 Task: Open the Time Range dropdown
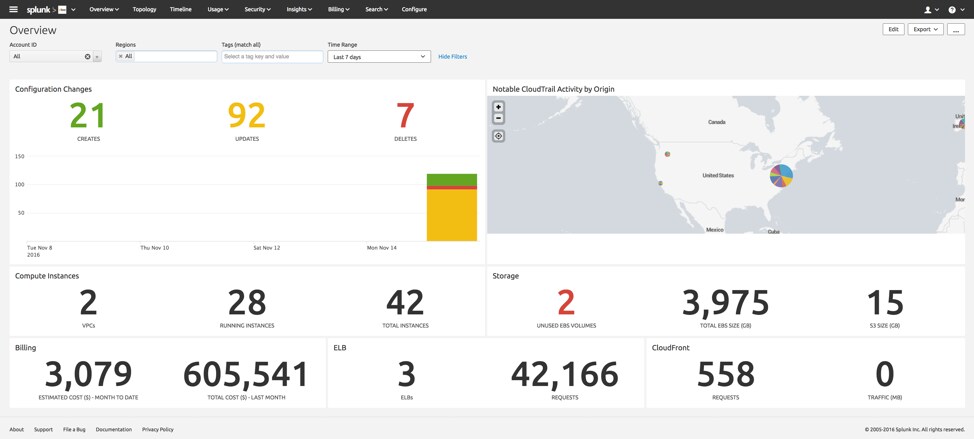tap(379, 57)
